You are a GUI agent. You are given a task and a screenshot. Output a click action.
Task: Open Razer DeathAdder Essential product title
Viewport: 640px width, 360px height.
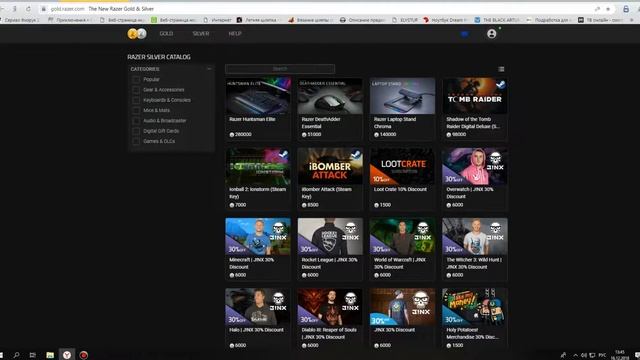[x=321, y=123]
